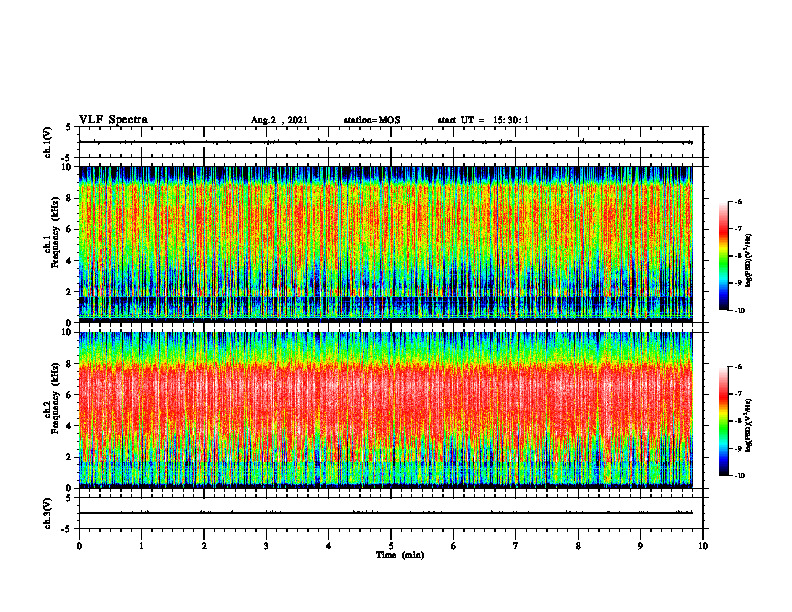Image resolution: width=792 pixels, height=612 pixels.
Task: Click time-axis tick label "2"
Action: pos(204,546)
